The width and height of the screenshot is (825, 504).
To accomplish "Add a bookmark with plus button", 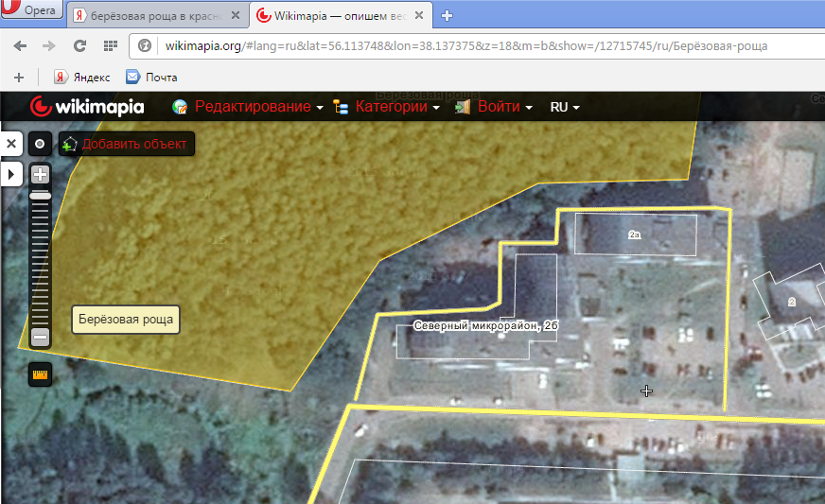I will pyautogui.click(x=19, y=78).
